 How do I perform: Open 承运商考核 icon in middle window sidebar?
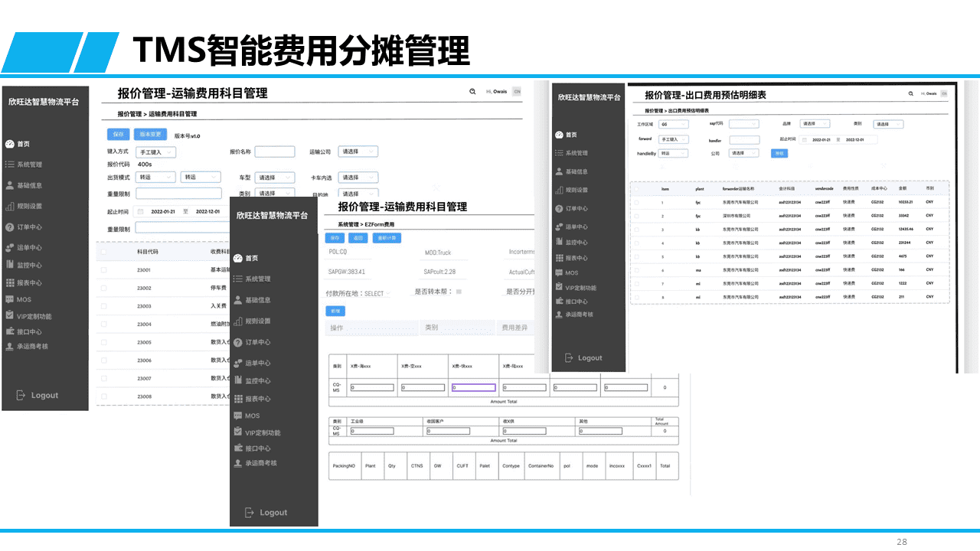238,463
